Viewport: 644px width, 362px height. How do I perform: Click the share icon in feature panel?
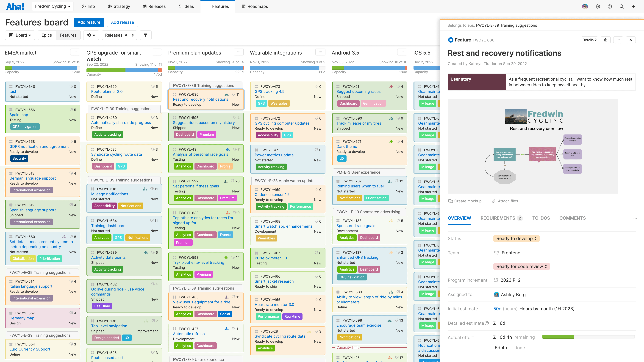[x=605, y=40]
